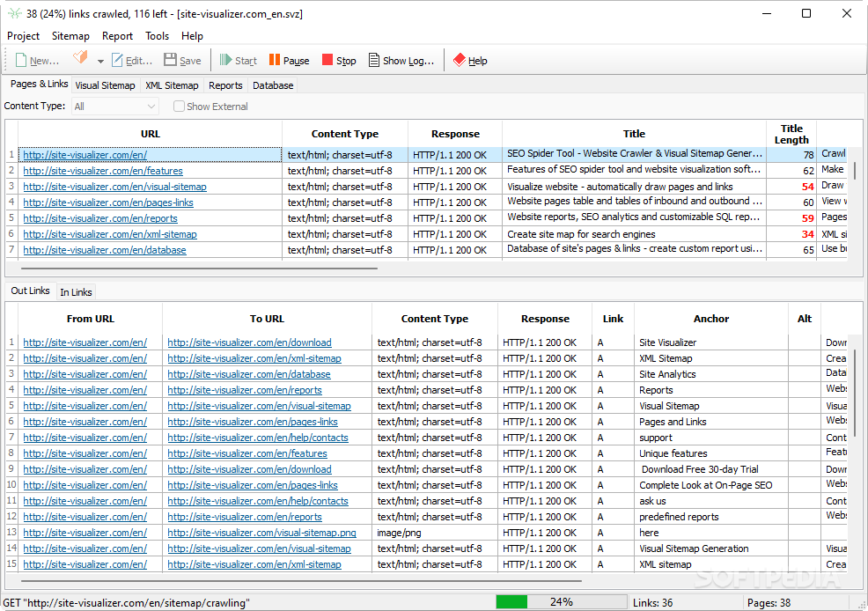
Task: Enable the Show External checkbox
Action: tap(179, 107)
